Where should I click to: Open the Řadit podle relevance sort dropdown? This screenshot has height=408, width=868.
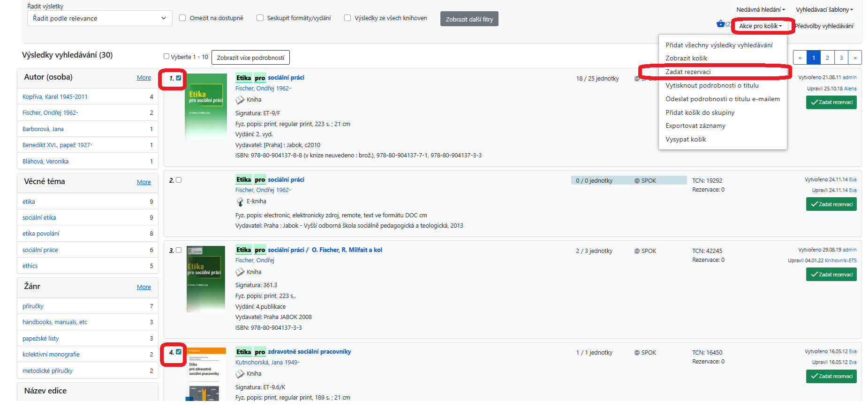click(x=99, y=18)
